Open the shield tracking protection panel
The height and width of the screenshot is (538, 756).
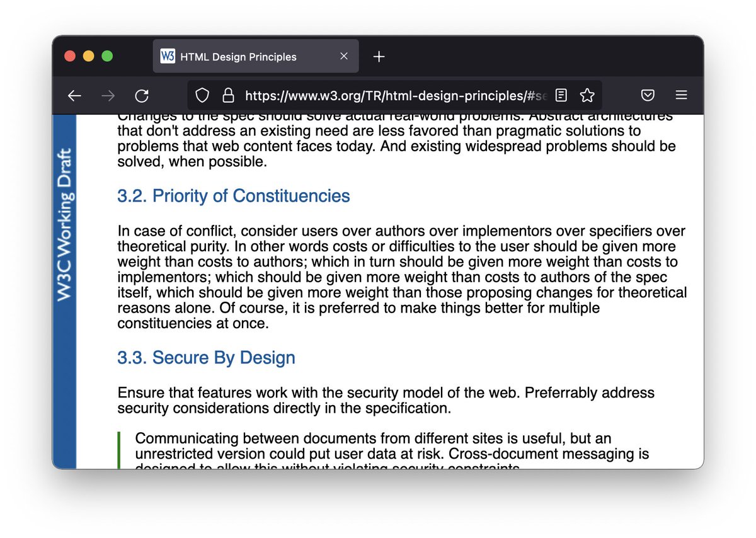202,96
